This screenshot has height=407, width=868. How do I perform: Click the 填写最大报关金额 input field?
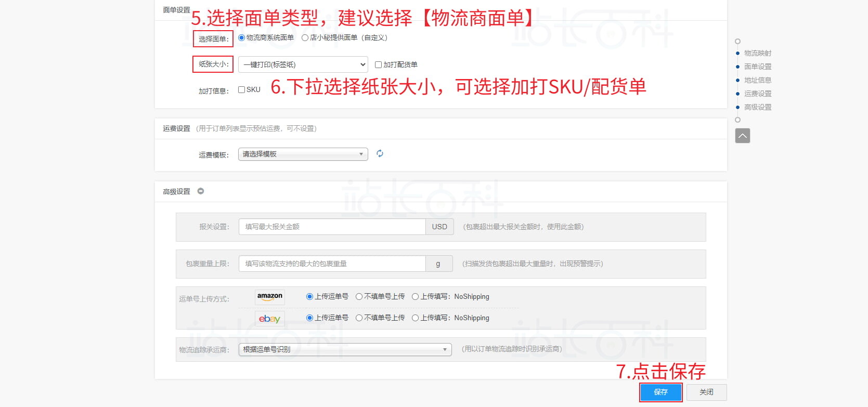pyautogui.click(x=332, y=227)
